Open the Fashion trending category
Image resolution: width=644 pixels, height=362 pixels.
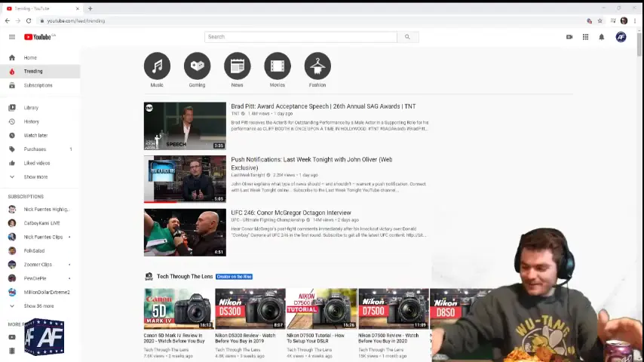[x=317, y=66]
